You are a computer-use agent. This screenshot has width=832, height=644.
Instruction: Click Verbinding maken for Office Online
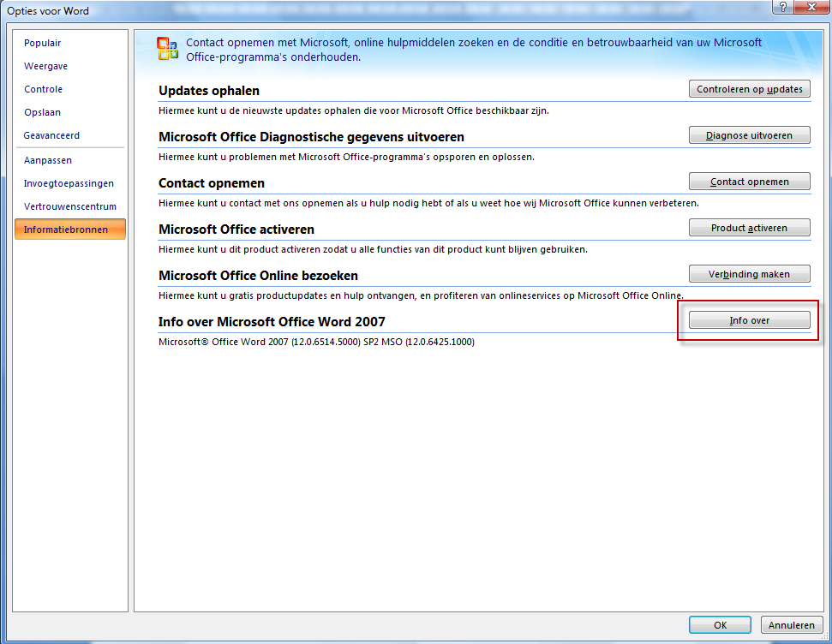coord(749,273)
